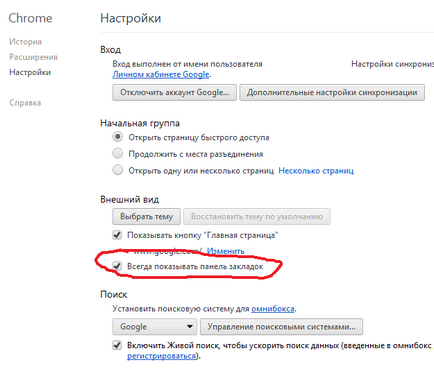Open Дополнительные настройки синхронизации
The image size is (434, 374).
point(332,92)
